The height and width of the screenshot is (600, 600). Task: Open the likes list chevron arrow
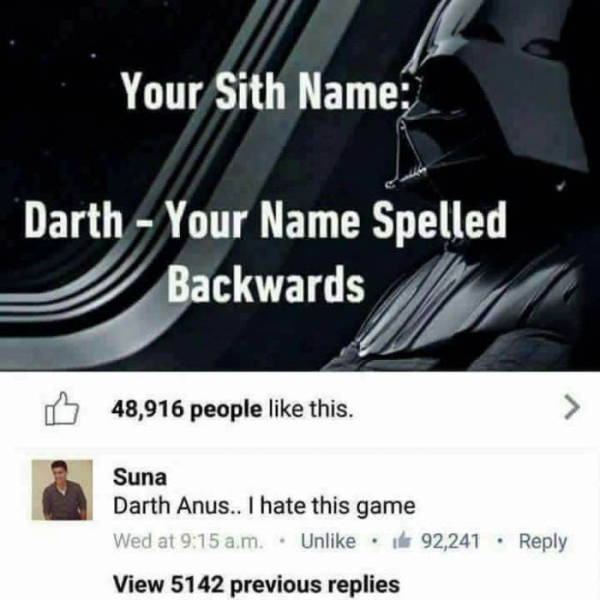[x=572, y=408]
